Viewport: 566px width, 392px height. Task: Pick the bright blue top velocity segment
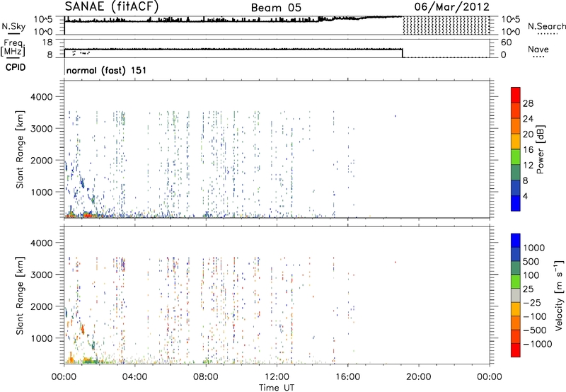(x=516, y=241)
